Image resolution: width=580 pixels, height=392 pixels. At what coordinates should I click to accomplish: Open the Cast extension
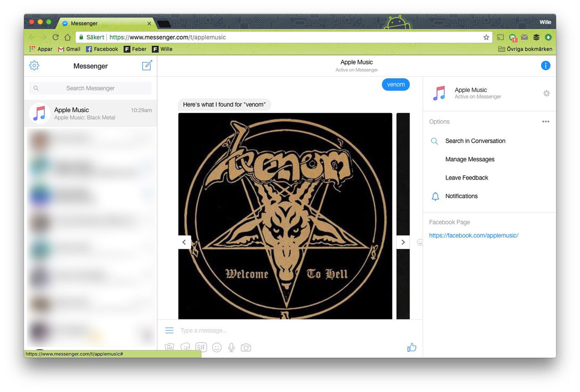[500, 37]
